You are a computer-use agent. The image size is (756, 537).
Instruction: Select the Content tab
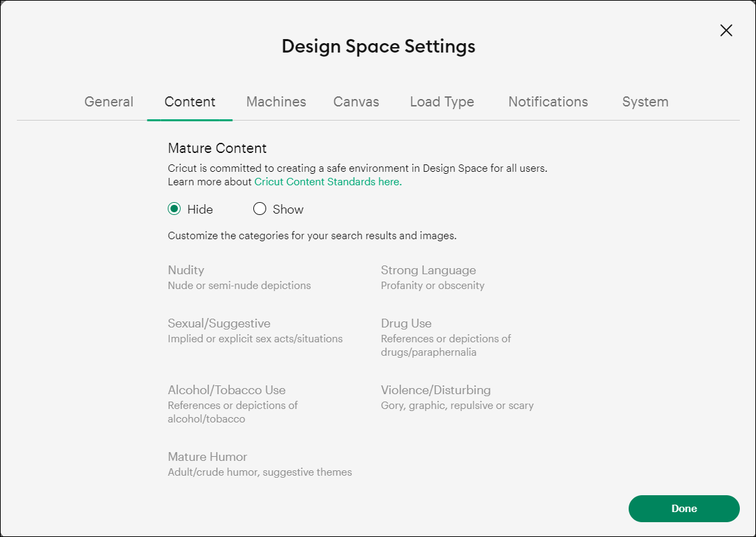point(189,102)
